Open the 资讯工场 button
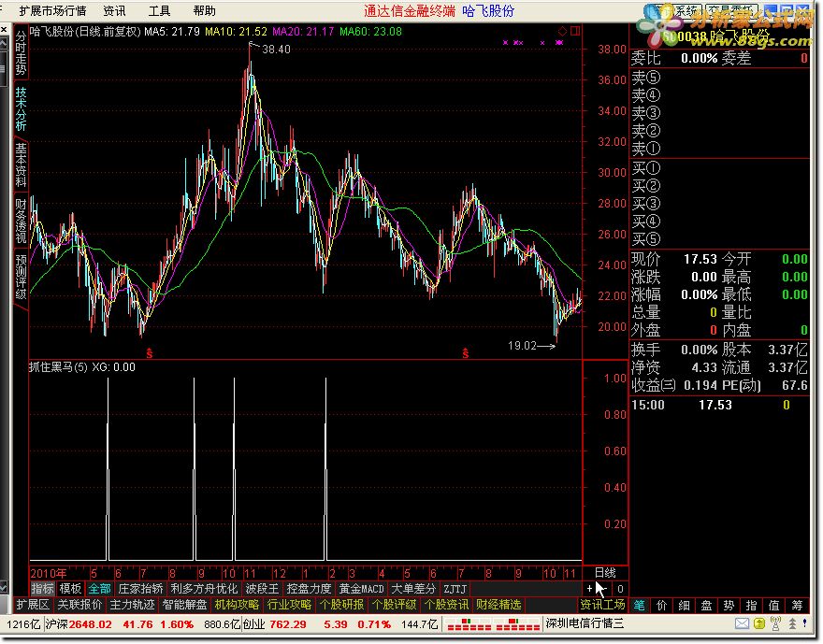The width and height of the screenshot is (823, 644). 602,605
